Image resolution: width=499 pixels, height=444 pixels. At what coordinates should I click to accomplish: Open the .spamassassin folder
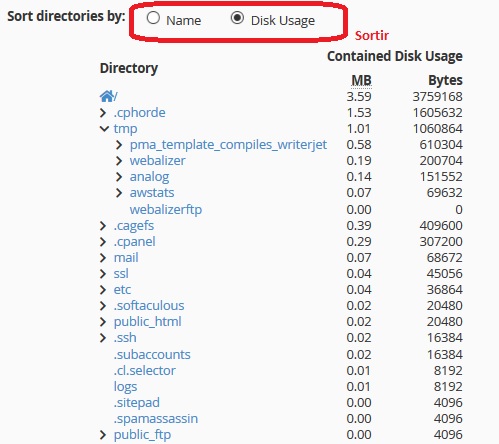(x=156, y=419)
